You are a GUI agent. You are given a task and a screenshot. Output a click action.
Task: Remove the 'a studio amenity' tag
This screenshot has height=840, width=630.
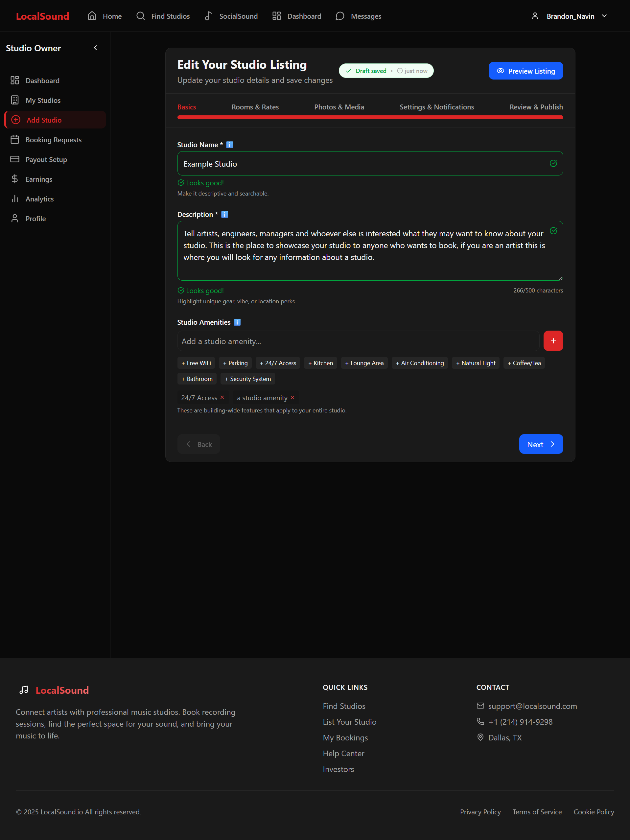click(292, 397)
